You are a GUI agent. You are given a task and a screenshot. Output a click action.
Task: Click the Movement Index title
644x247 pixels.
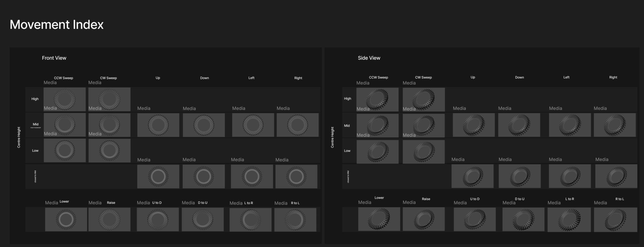coord(57,24)
